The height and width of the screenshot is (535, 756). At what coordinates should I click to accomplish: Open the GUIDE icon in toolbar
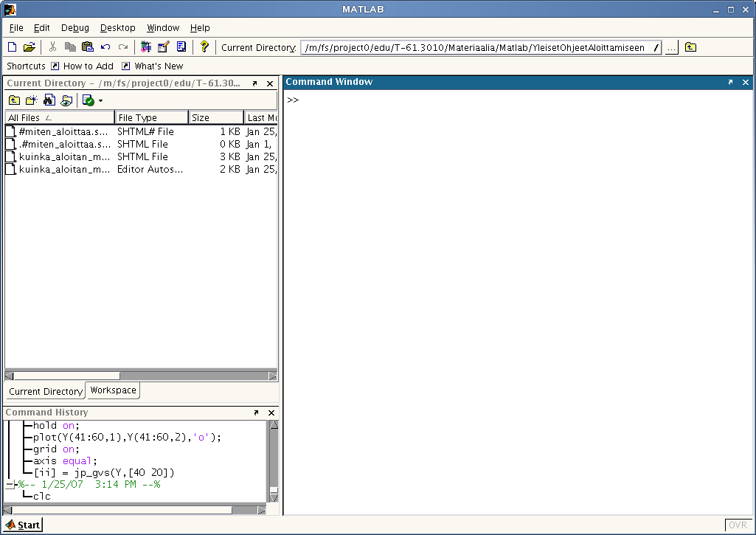tap(164, 46)
